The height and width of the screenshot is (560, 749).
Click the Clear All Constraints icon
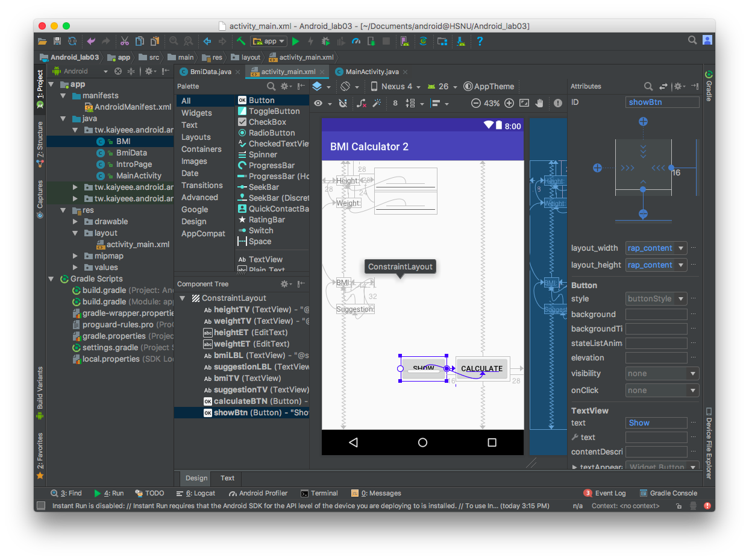[362, 103]
